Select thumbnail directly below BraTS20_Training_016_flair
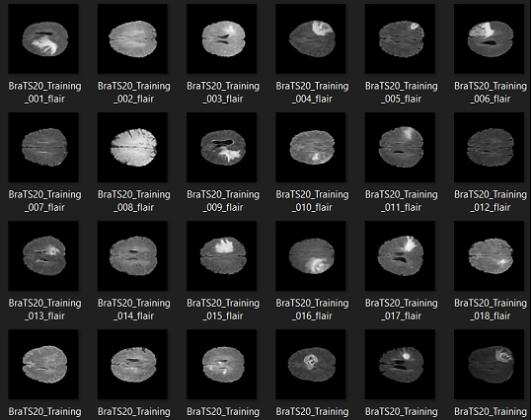This screenshot has height=420, width=532. [311, 365]
